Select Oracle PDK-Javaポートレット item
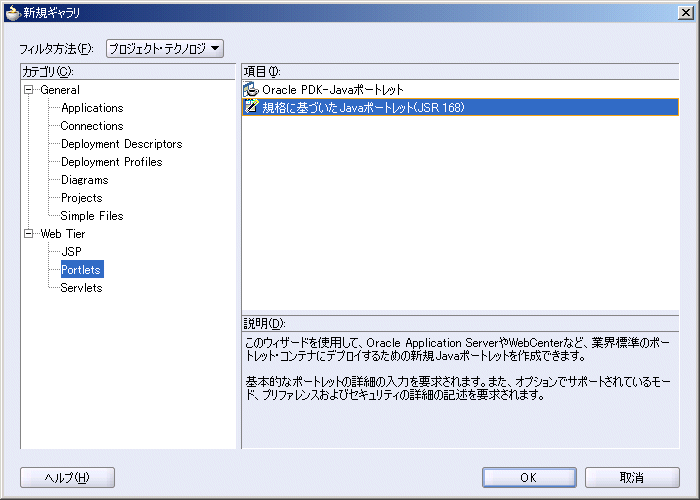 coord(460,90)
